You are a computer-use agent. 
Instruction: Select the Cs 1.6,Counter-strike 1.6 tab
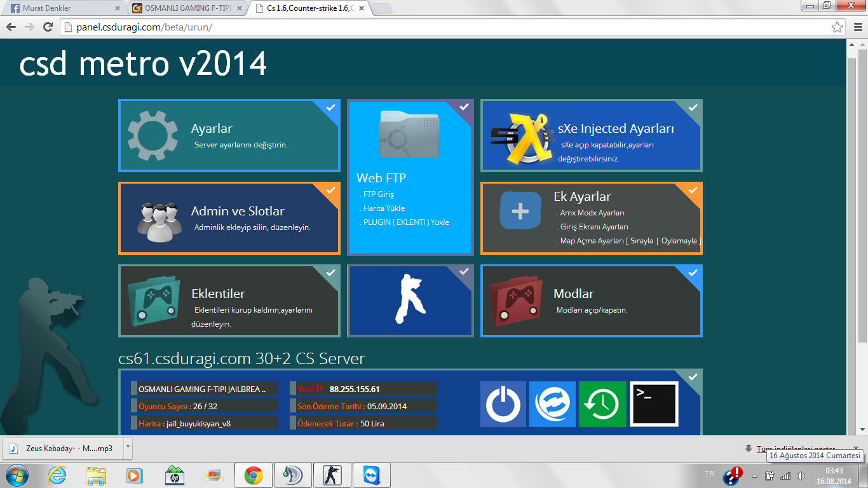(309, 8)
